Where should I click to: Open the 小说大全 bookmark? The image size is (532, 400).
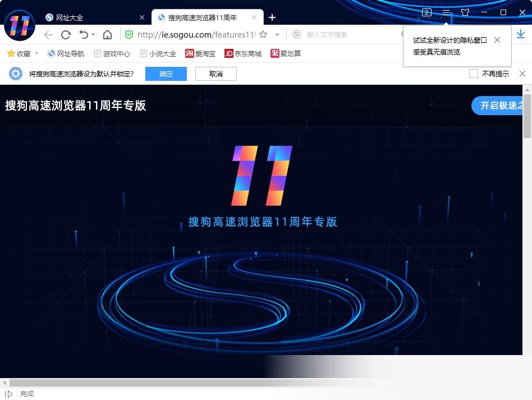(x=158, y=53)
